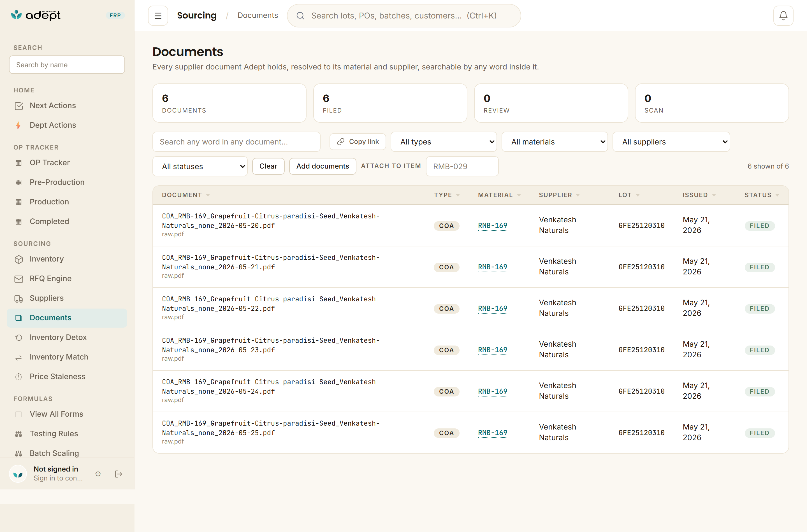Click Sourcing in the breadcrumb
Image resolution: width=807 pixels, height=532 pixels.
[x=197, y=16]
